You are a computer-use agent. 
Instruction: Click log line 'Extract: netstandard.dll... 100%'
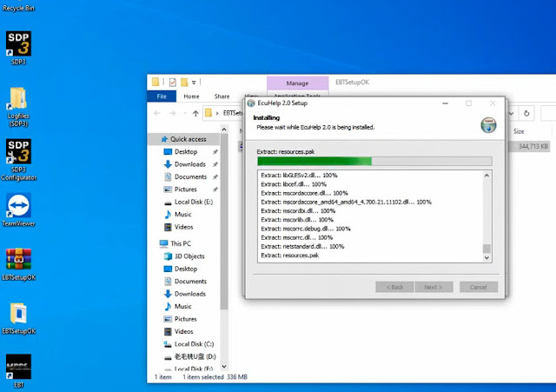click(302, 246)
